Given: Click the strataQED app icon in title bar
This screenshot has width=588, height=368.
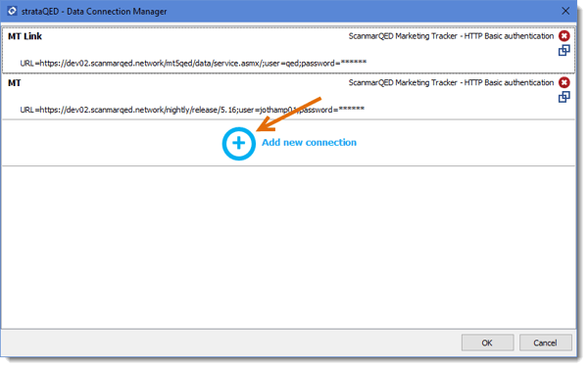Looking at the screenshot, I should click(x=12, y=11).
